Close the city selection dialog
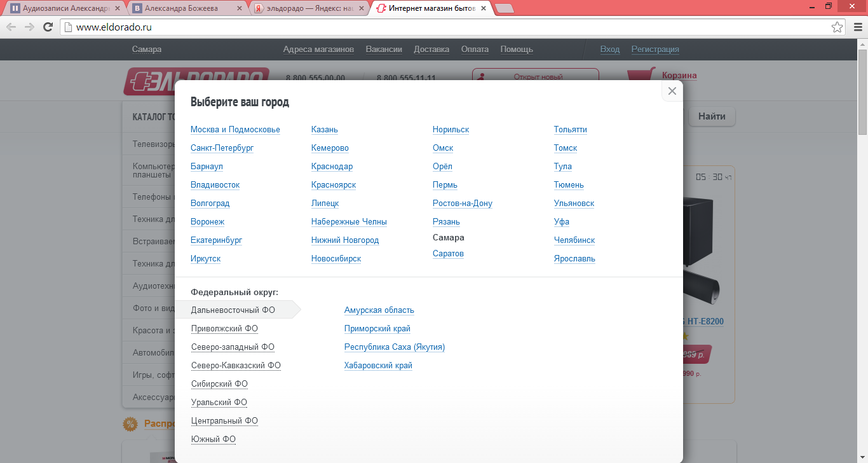Image resolution: width=868 pixels, height=463 pixels. tap(672, 91)
